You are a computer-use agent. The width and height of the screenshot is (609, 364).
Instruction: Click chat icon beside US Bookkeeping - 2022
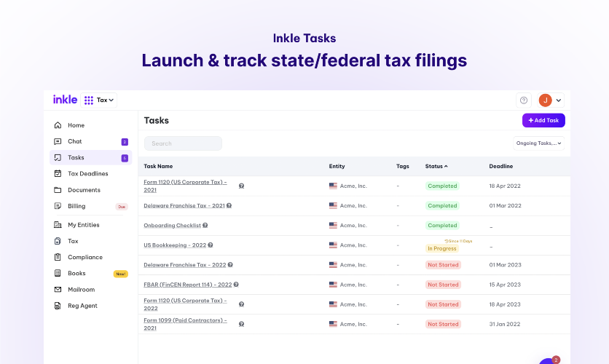tap(211, 245)
